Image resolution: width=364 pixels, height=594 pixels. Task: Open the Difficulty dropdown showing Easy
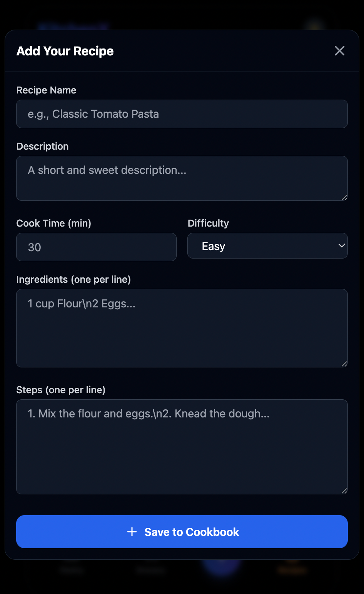point(267,246)
